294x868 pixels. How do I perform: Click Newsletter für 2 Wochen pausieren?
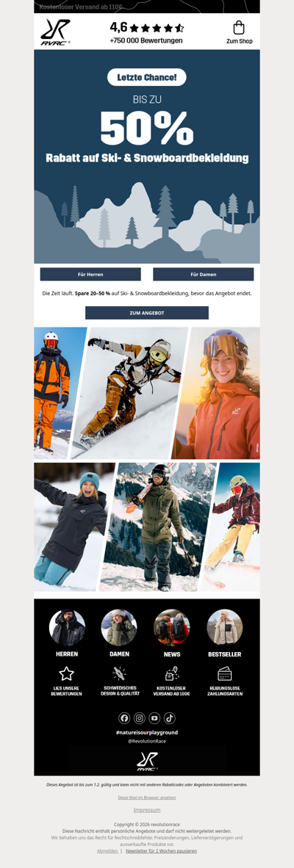(161, 851)
